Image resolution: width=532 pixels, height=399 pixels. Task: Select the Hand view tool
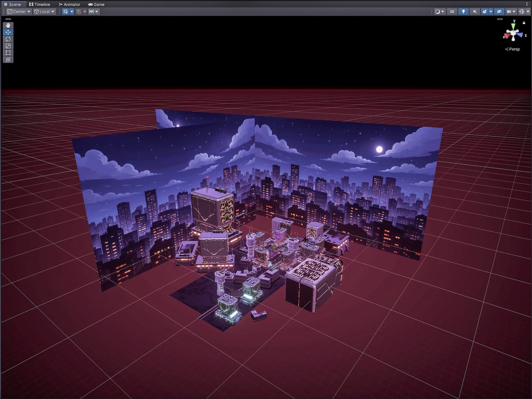point(8,25)
